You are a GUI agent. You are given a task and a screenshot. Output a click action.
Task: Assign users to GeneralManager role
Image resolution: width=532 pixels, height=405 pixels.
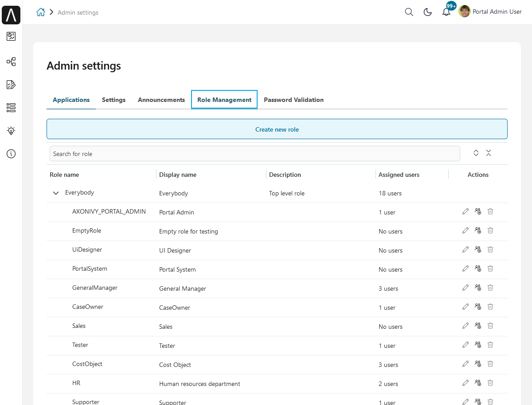(478, 288)
